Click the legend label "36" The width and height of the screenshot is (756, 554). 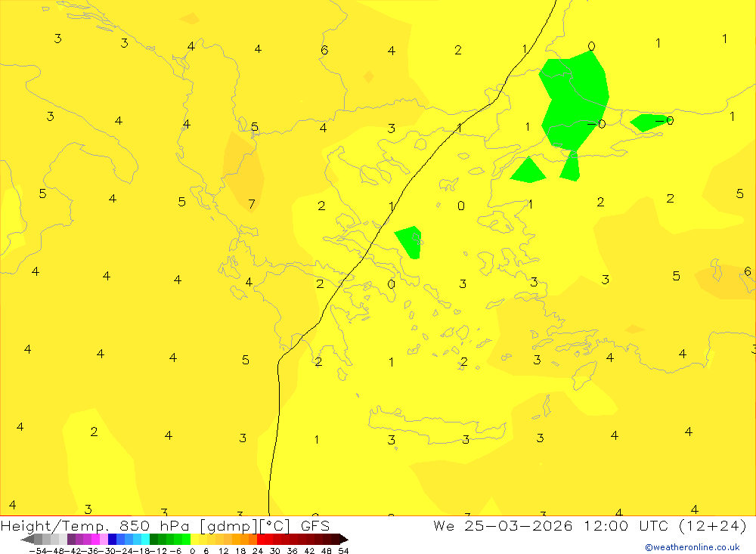[x=292, y=551]
